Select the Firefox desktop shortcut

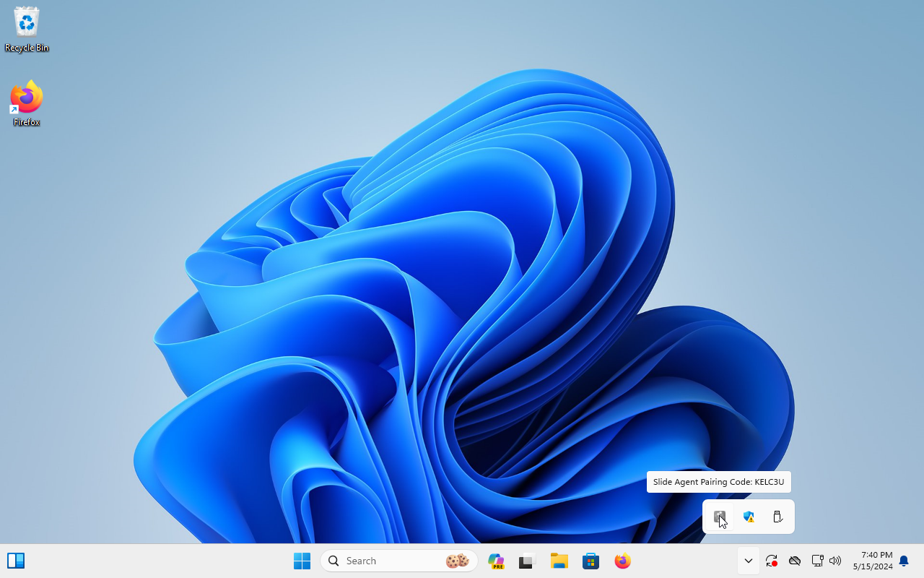27,104
